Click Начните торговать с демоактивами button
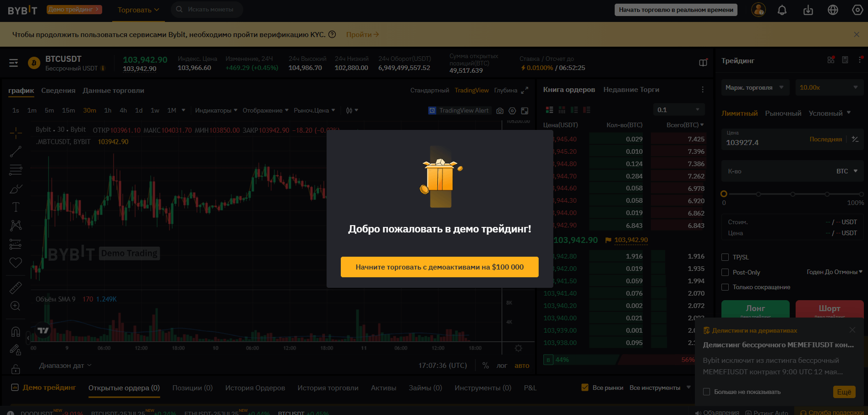Viewport: 868px width, 415px height. click(440, 267)
